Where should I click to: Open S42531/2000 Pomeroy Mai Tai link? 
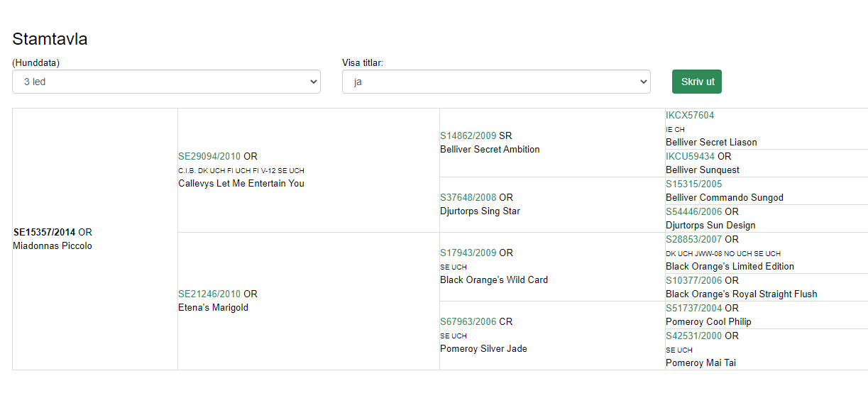(x=693, y=336)
